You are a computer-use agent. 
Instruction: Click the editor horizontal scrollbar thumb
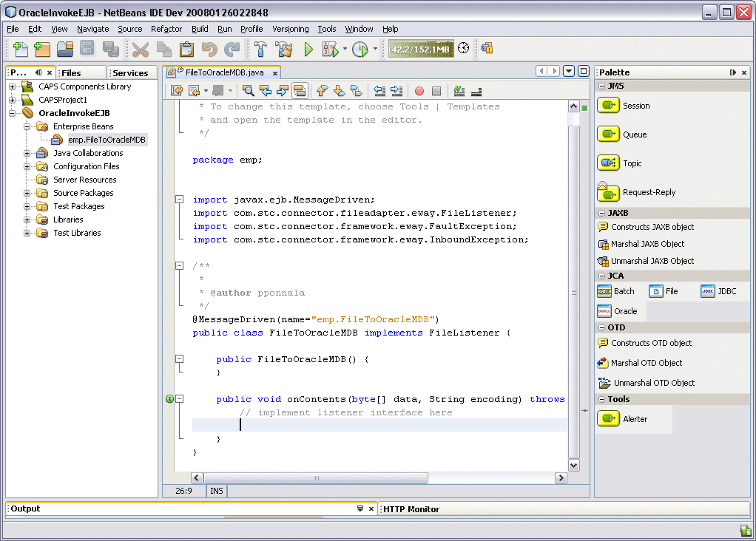click(x=317, y=478)
